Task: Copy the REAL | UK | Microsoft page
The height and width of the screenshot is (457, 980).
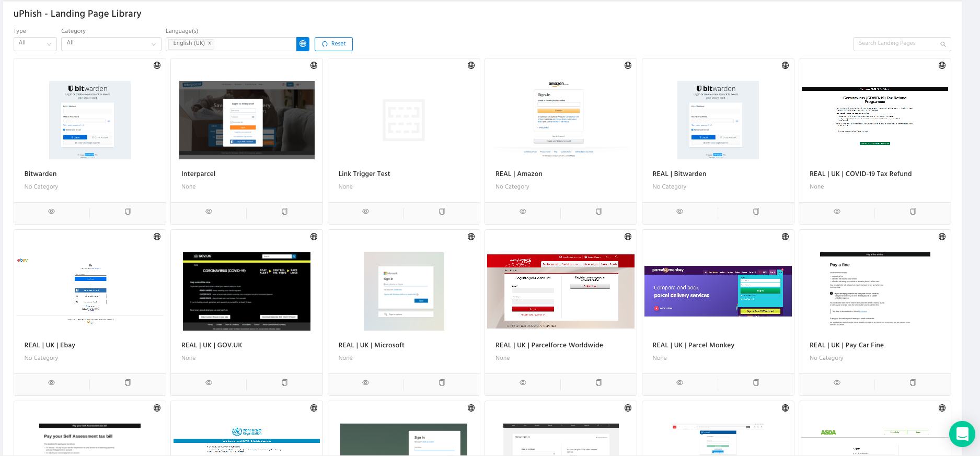Action: point(442,383)
